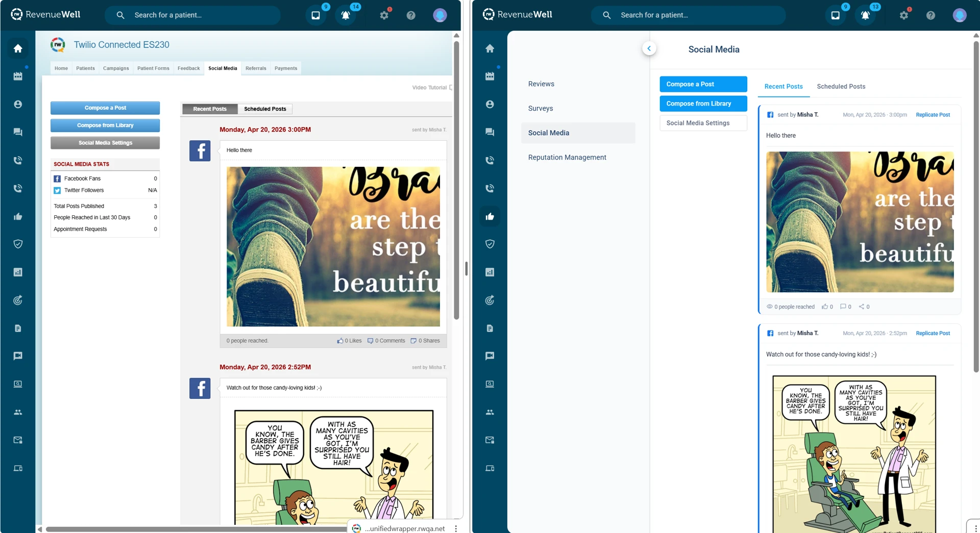This screenshot has width=980, height=533.
Task: Switch to Scheduled Posts tab in right panel
Action: pos(841,87)
